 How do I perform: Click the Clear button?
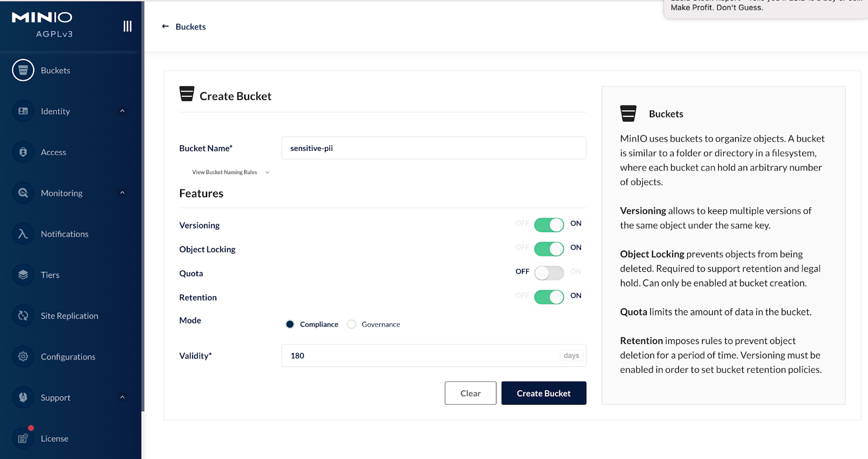pos(470,393)
